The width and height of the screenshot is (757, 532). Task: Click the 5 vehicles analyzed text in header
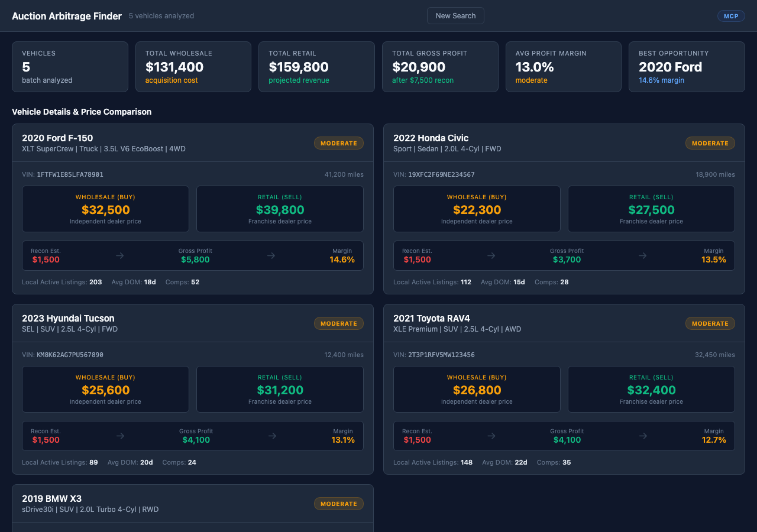pos(161,16)
